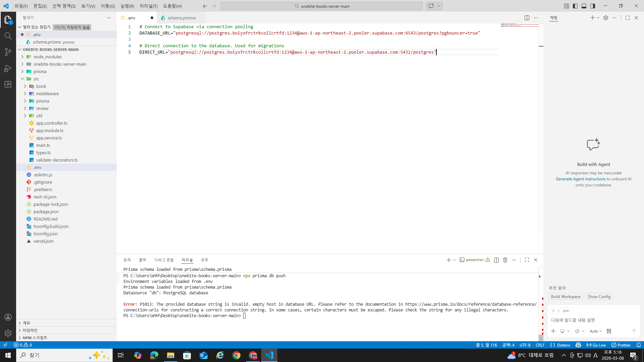This screenshot has width=644, height=362.
Task: Kill the terminal with trash icon
Action: (x=505, y=260)
